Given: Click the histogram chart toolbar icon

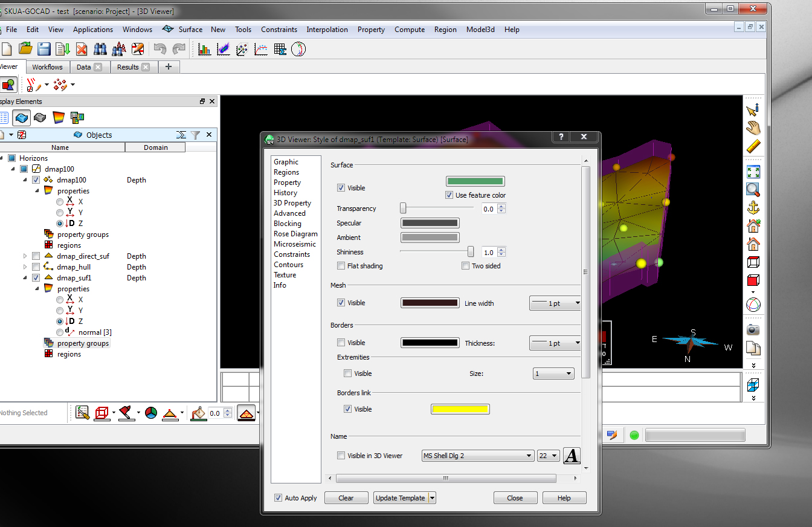Looking at the screenshot, I should [205, 50].
